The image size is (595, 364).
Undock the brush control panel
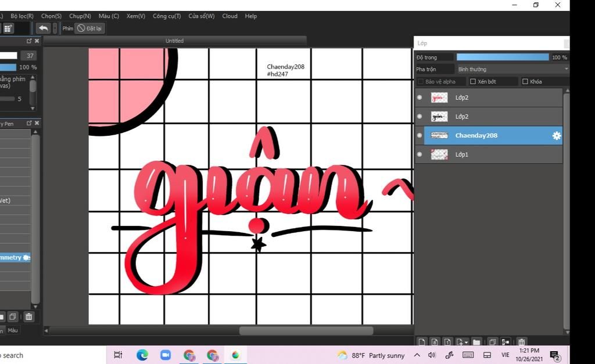point(29,41)
